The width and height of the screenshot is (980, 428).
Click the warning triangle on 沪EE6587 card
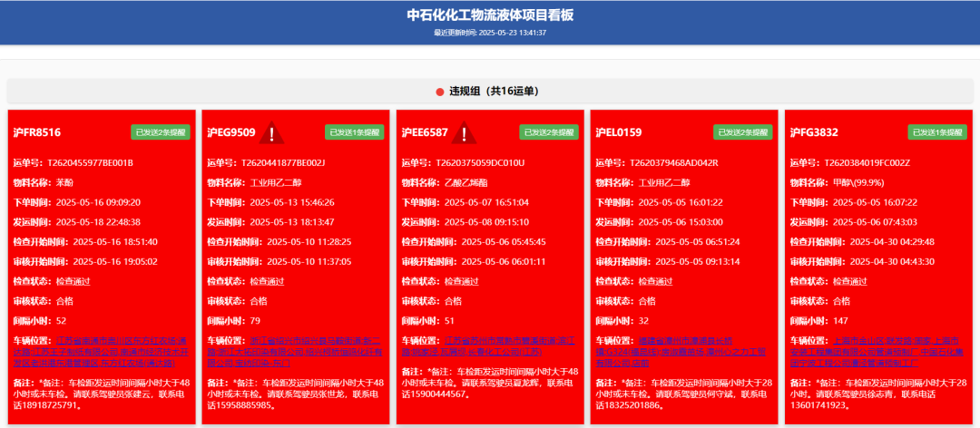(465, 134)
